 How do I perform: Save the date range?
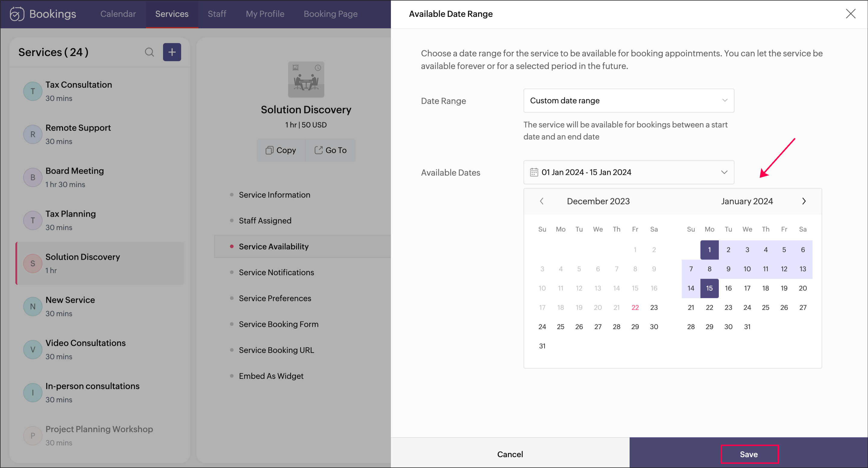(x=749, y=454)
